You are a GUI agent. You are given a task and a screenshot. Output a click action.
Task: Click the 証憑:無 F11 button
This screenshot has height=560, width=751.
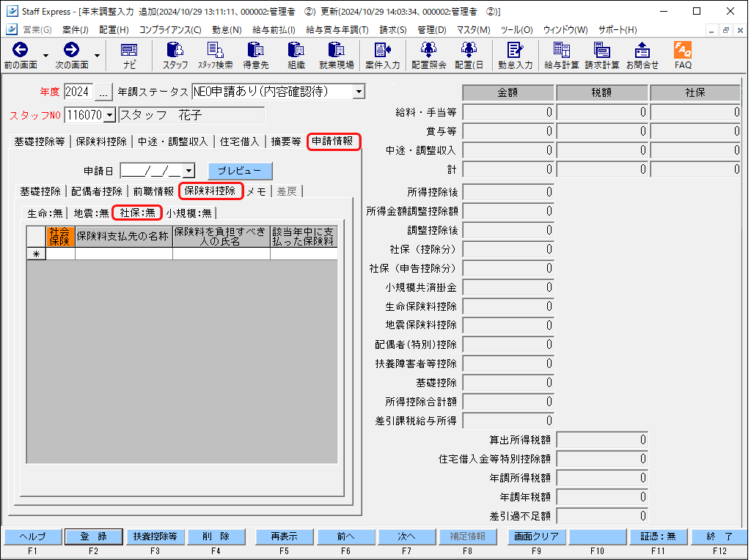tap(658, 537)
